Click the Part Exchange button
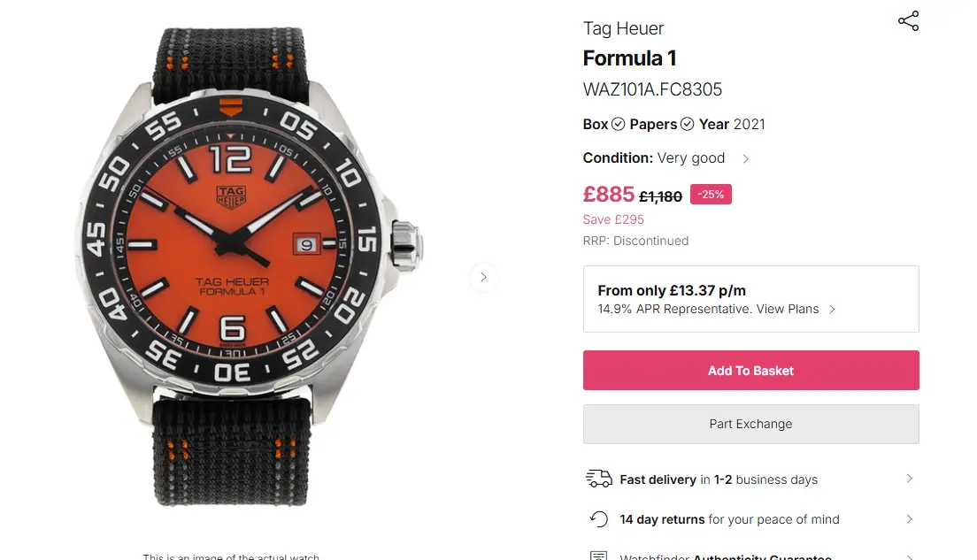977x560 pixels. coord(750,424)
